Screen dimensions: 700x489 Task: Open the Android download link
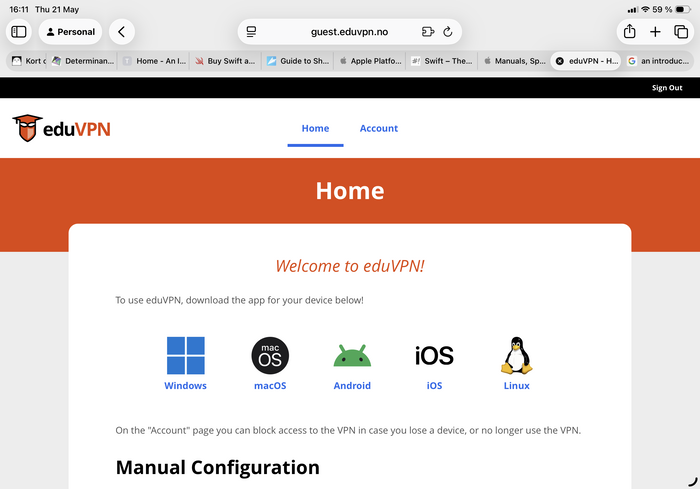point(352,386)
